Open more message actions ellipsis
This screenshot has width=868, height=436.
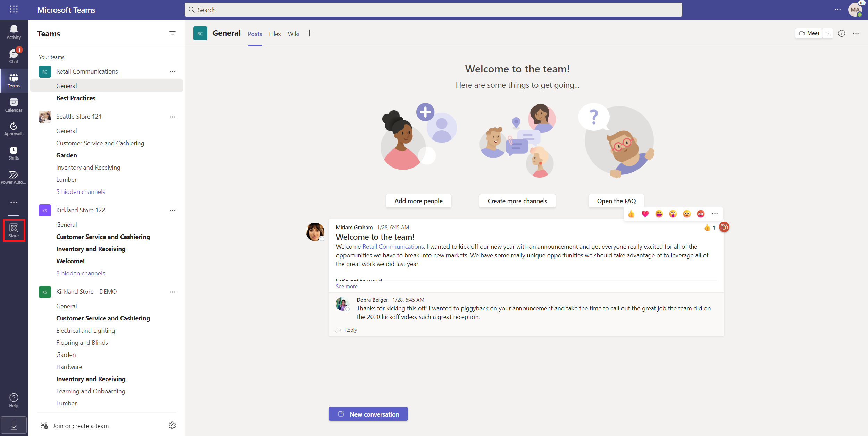click(715, 214)
